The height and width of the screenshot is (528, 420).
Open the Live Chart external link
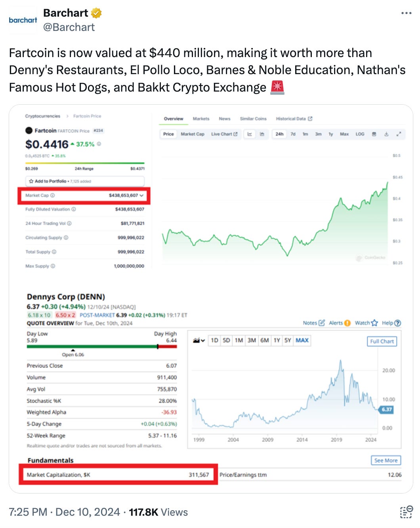pos(224,134)
